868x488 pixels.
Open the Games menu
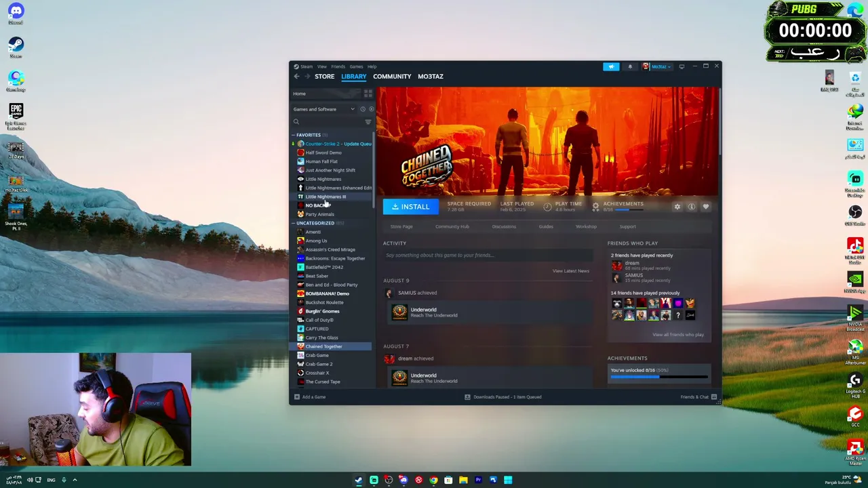click(x=356, y=66)
